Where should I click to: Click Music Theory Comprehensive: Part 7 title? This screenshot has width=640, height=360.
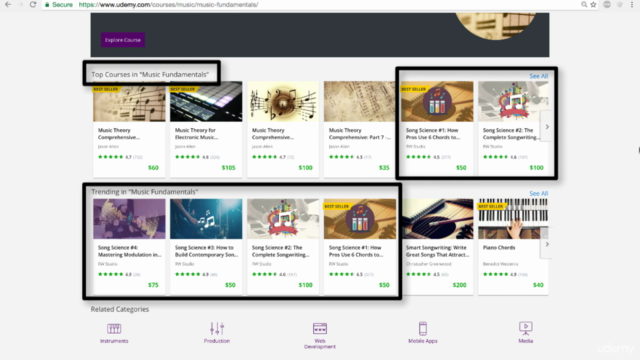pyautogui.click(x=360, y=133)
